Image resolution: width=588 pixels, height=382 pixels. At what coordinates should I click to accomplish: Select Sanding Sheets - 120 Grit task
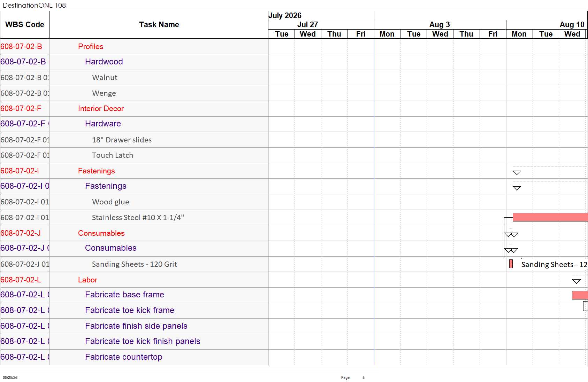pyautogui.click(x=134, y=264)
